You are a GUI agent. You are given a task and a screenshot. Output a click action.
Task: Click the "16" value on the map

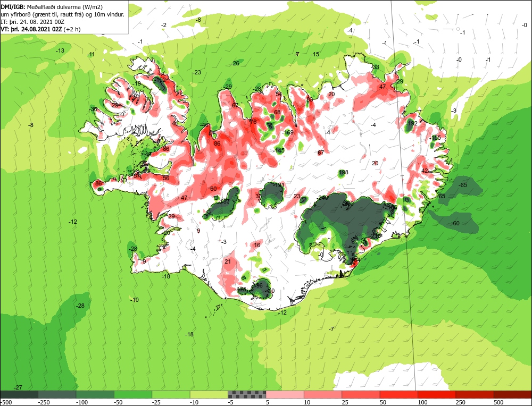257,245
